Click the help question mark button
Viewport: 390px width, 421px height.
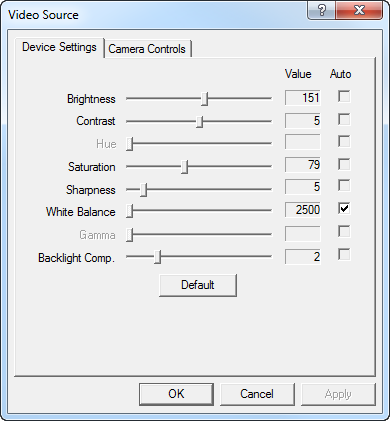coord(322,10)
